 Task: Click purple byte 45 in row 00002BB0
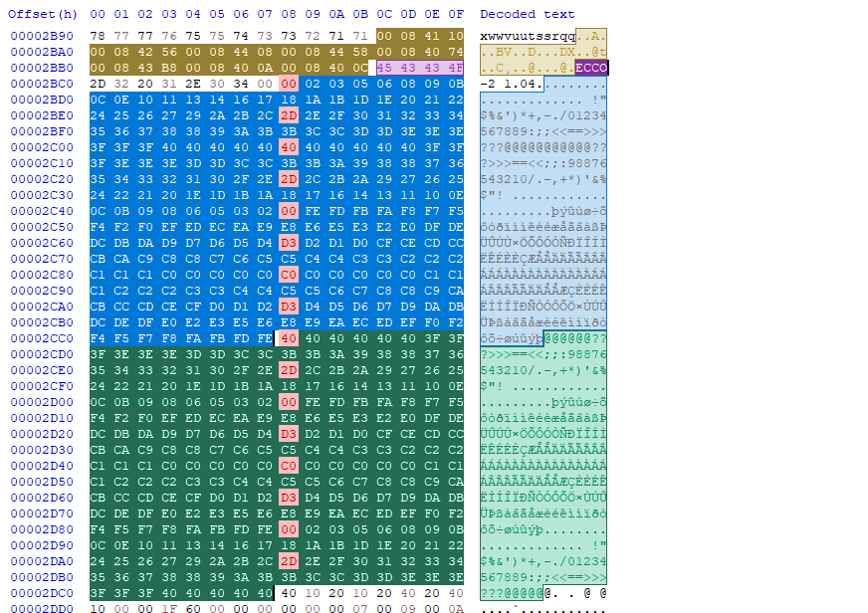click(x=384, y=68)
